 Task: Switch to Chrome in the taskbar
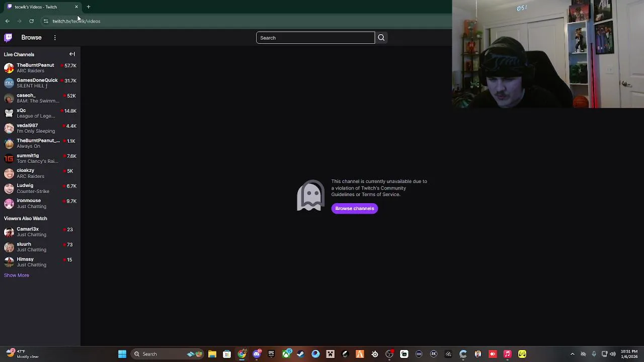(242, 354)
